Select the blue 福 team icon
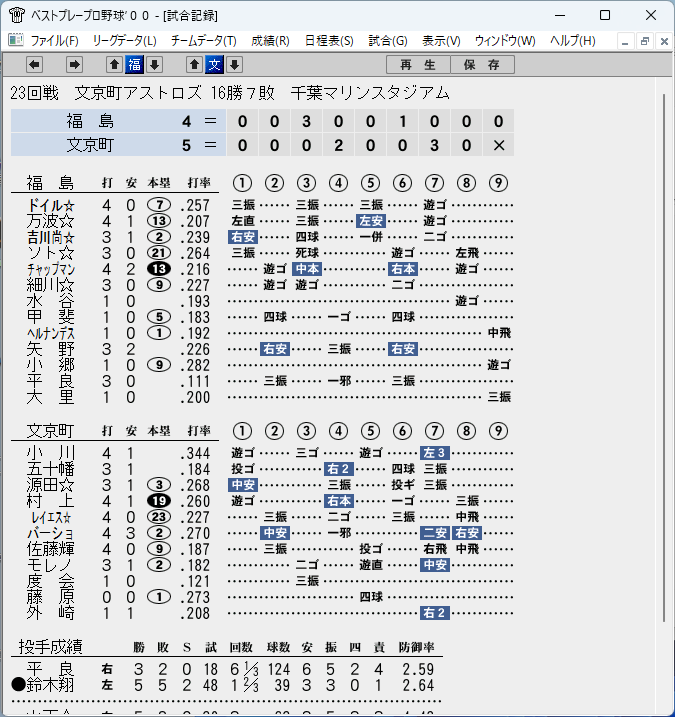Screen dimensions: 675x717 pyautogui.click(x=134, y=64)
